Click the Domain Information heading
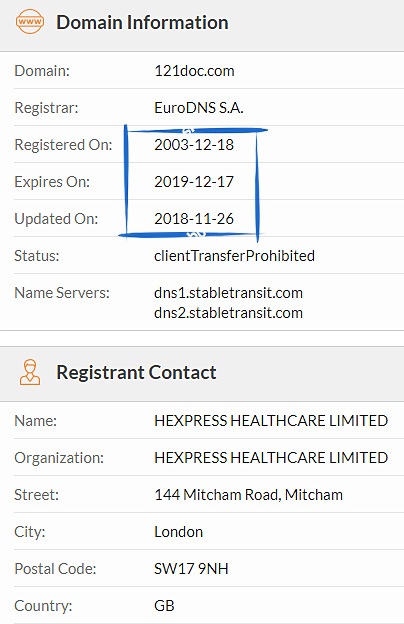404x624 pixels. (x=142, y=22)
